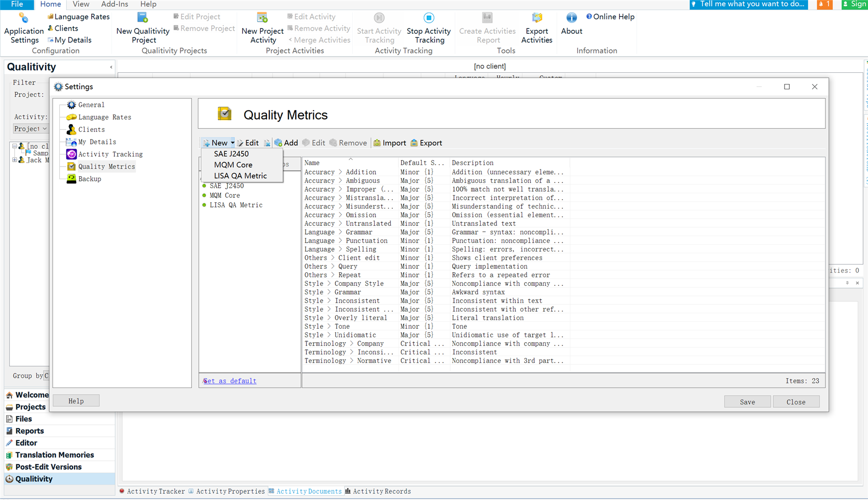Click Default S... column header
868x500 pixels.
424,163
